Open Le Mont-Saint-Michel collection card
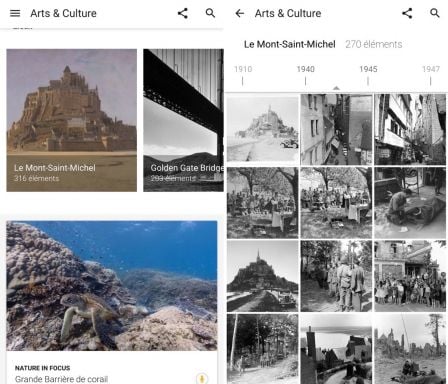This screenshot has width=448, height=384. pos(72,120)
